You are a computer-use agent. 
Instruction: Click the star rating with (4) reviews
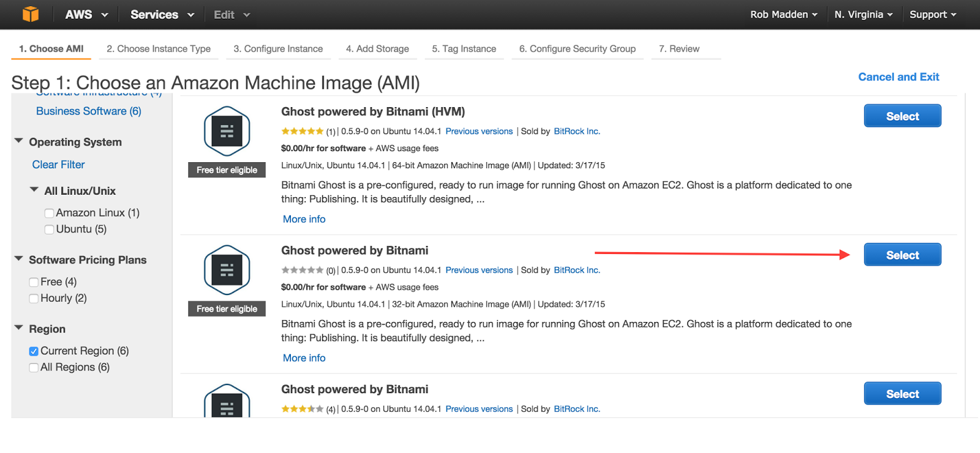[302, 409]
